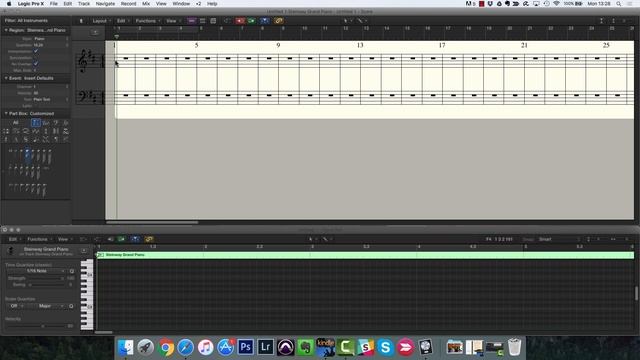Open iTunes from the Dock
The height and width of the screenshot is (360, 640).
[x=206, y=347]
